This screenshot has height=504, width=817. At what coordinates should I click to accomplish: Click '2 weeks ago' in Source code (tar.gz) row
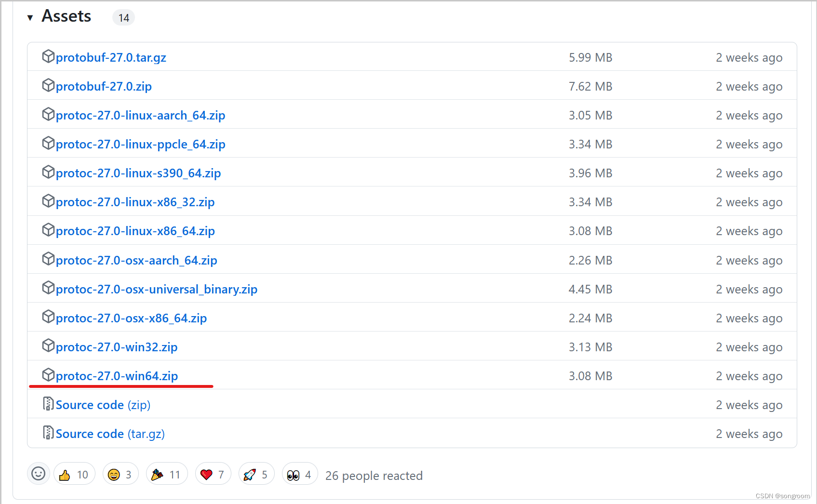click(749, 434)
